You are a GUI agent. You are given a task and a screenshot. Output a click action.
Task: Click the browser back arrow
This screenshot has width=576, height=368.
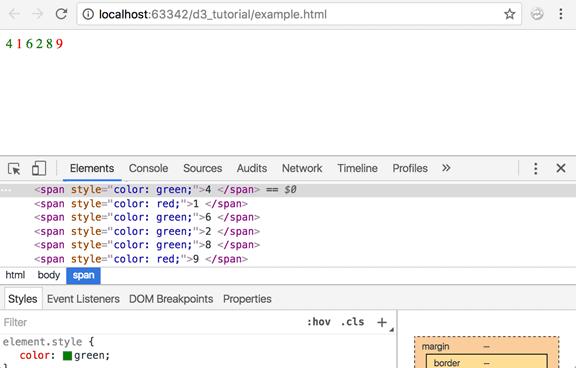click(x=14, y=14)
